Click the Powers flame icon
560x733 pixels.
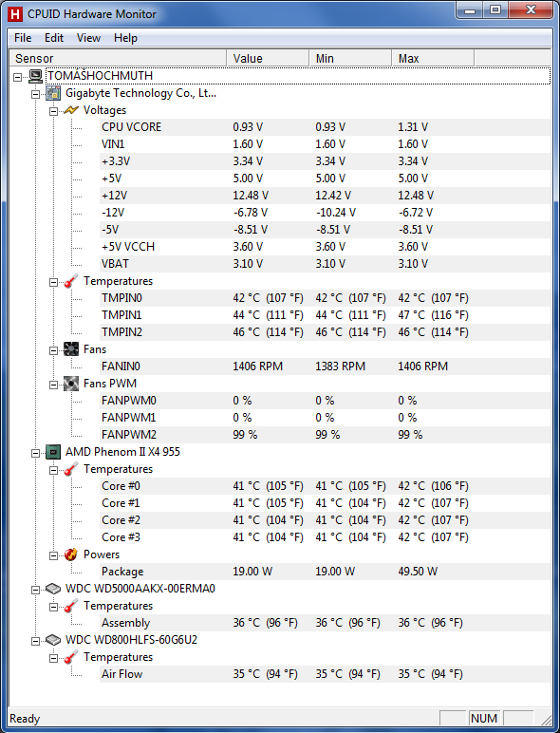click(x=71, y=554)
